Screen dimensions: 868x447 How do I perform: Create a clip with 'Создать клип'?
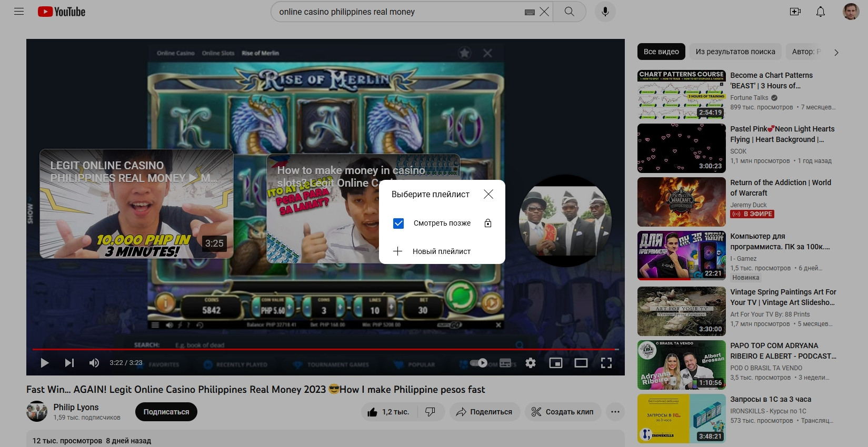563,412
